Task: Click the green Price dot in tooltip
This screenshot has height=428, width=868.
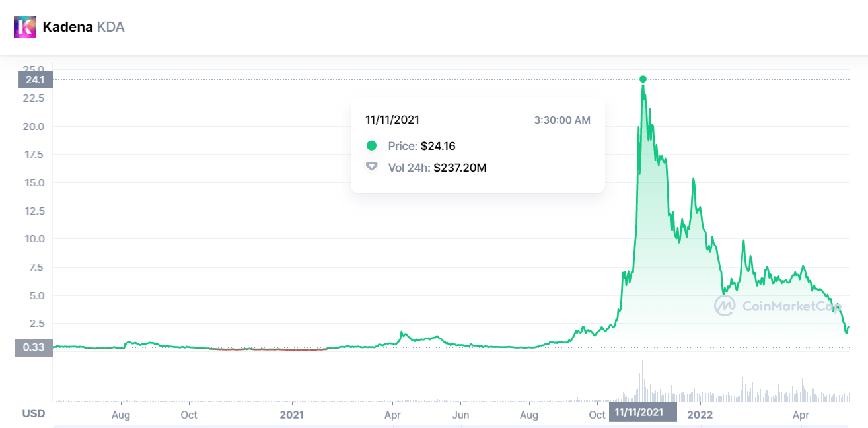Action: tap(372, 146)
